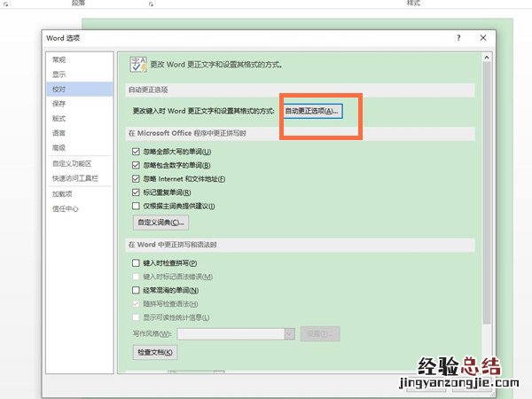
Task: Uncheck 忽略包含数字的单词 option
Action: coord(136,165)
